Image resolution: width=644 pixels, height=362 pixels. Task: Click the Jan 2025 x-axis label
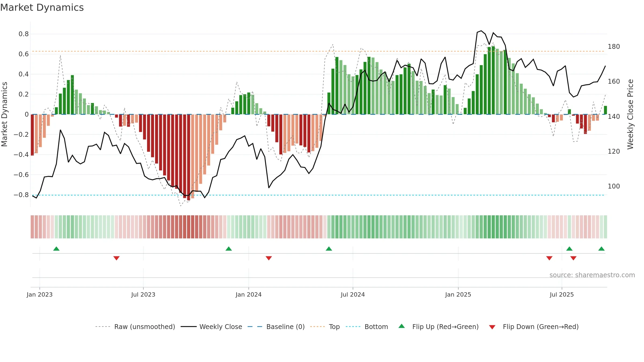coord(458,294)
